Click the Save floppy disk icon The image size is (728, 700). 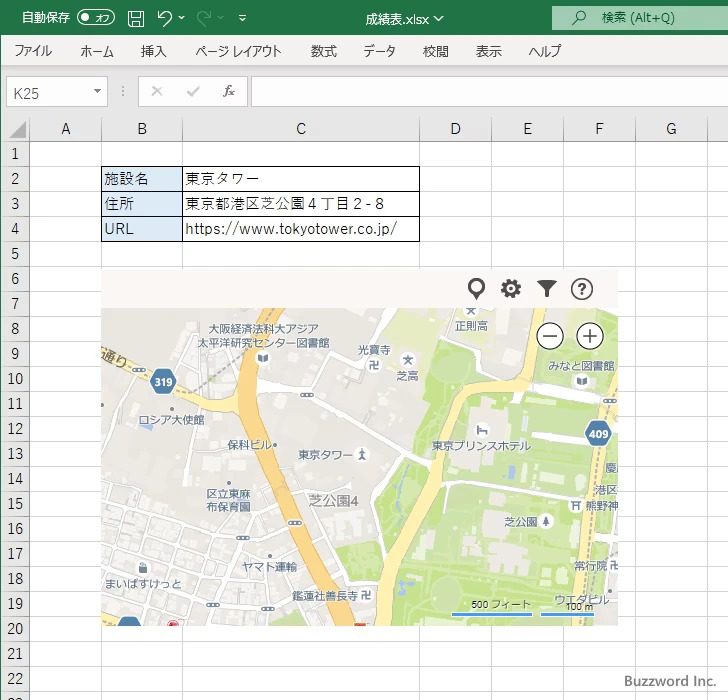(136, 19)
